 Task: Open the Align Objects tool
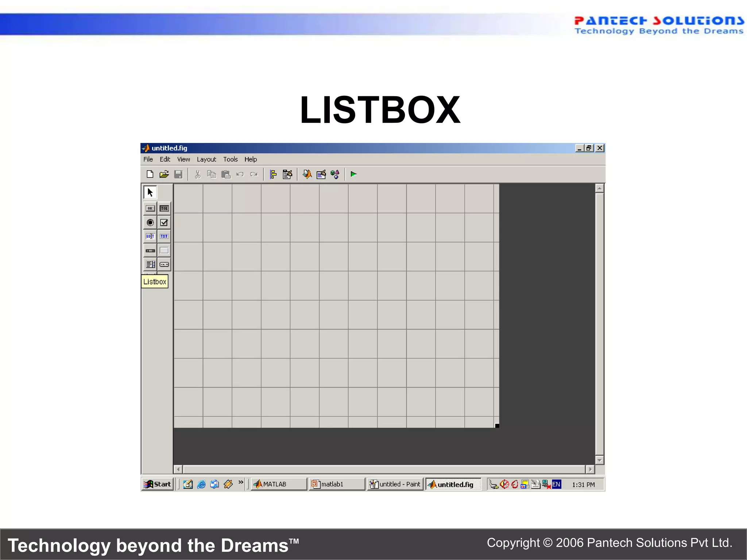click(x=273, y=174)
